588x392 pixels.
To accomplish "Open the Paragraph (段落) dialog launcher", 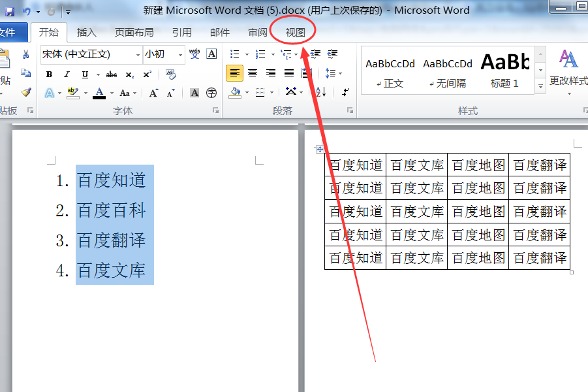I will pos(350,110).
